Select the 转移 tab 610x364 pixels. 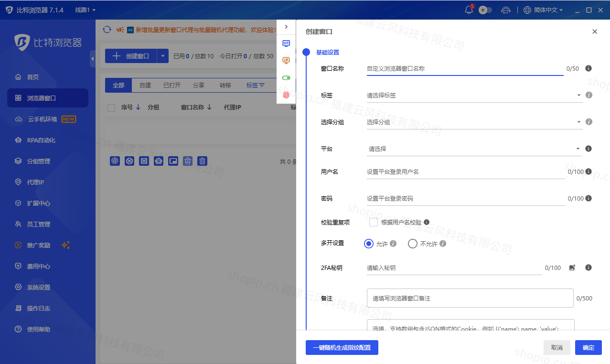tap(225, 85)
